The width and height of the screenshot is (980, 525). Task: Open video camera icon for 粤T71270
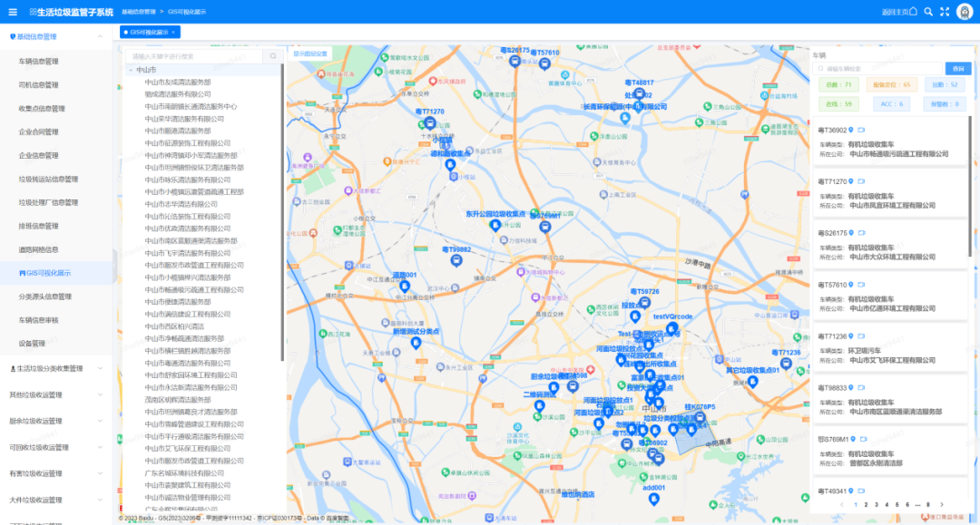(x=861, y=181)
